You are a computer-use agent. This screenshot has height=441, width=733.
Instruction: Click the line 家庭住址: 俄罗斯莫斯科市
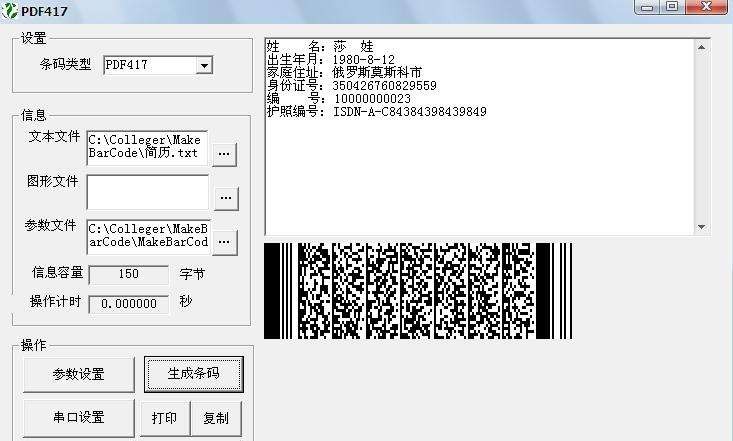[x=344, y=72]
